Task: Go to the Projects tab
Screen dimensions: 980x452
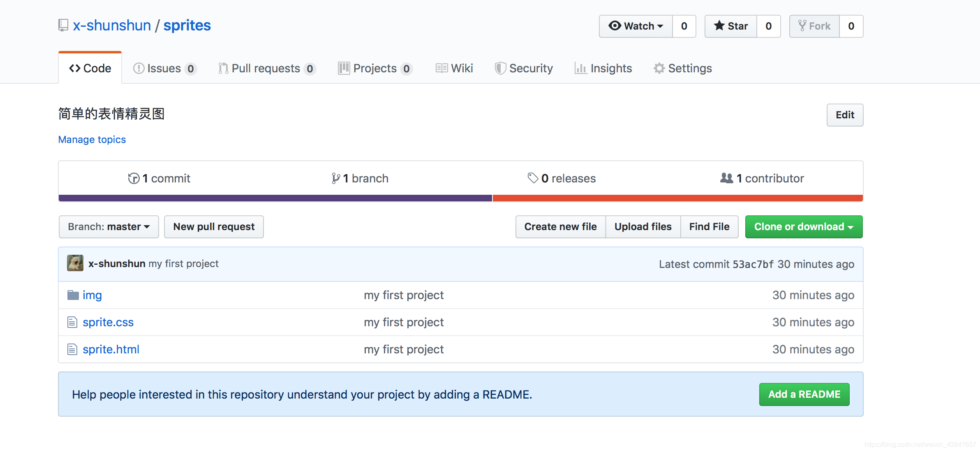Action: 375,68
